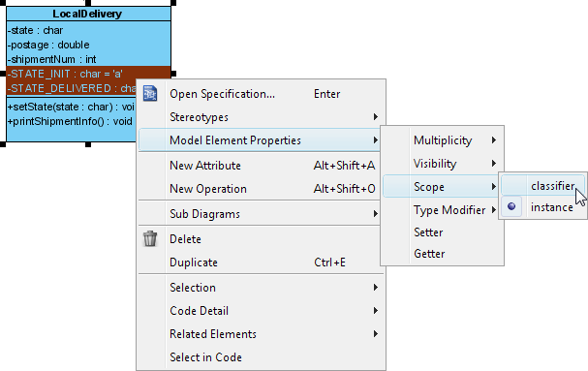
Task: Click the trash can Delete icon
Action: tap(150, 238)
